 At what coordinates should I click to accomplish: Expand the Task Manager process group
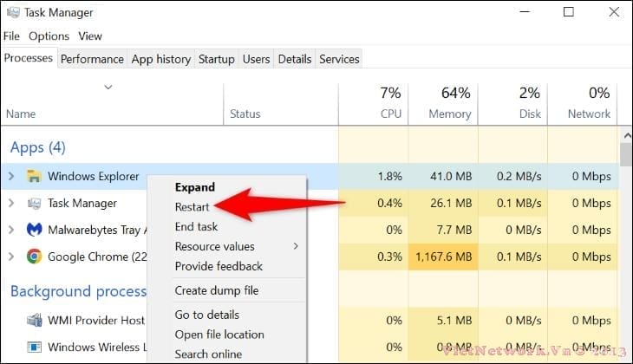point(11,204)
